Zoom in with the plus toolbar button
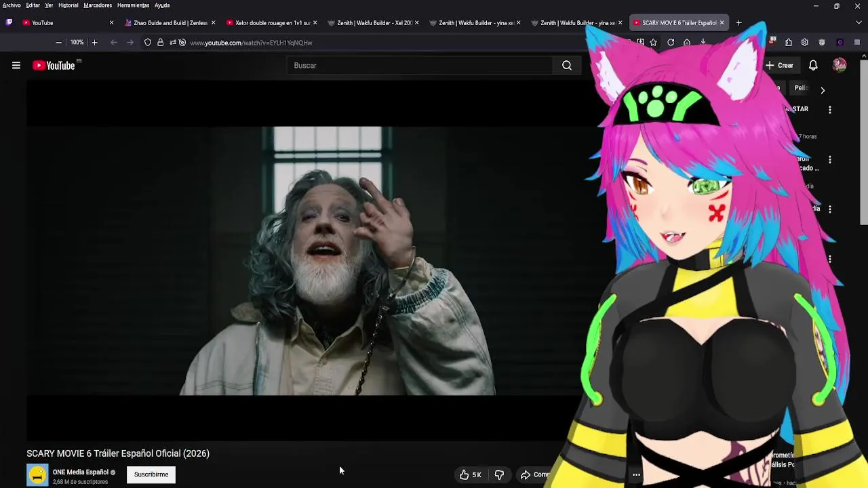The image size is (868, 488). point(94,43)
